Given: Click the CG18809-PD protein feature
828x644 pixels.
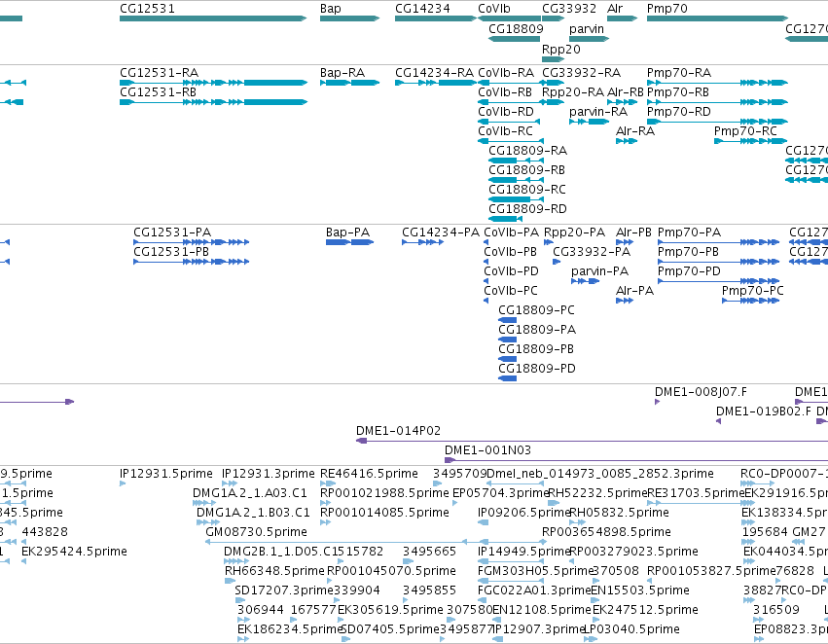Looking at the screenshot, I should tap(508, 378).
